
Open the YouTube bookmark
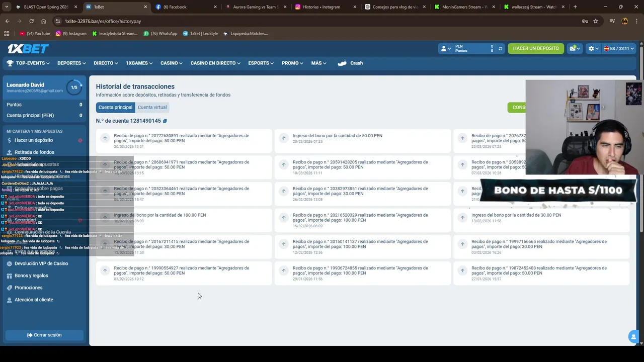tap(35, 34)
